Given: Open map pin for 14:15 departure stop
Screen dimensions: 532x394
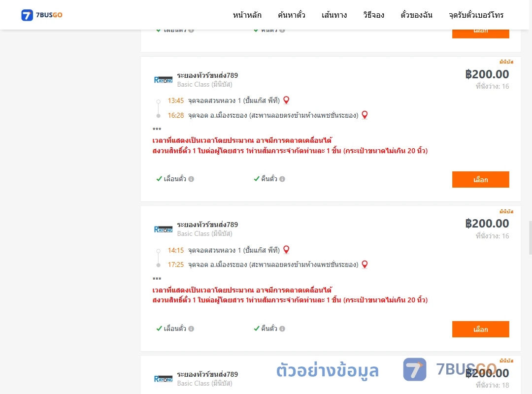Looking at the screenshot, I should pos(286,250).
